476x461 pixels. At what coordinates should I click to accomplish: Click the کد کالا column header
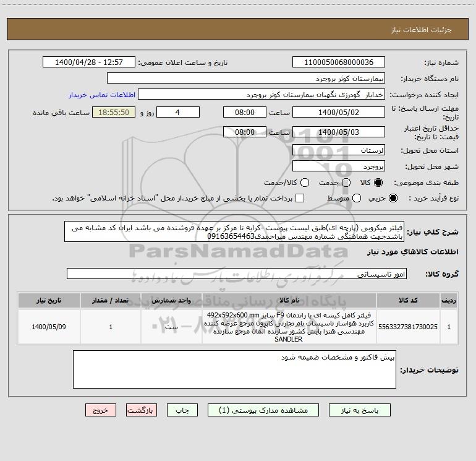pyautogui.click(x=408, y=300)
